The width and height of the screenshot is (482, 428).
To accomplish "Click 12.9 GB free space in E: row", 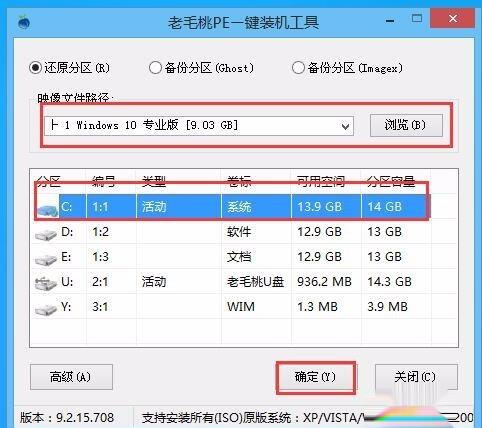I will pos(319,257).
